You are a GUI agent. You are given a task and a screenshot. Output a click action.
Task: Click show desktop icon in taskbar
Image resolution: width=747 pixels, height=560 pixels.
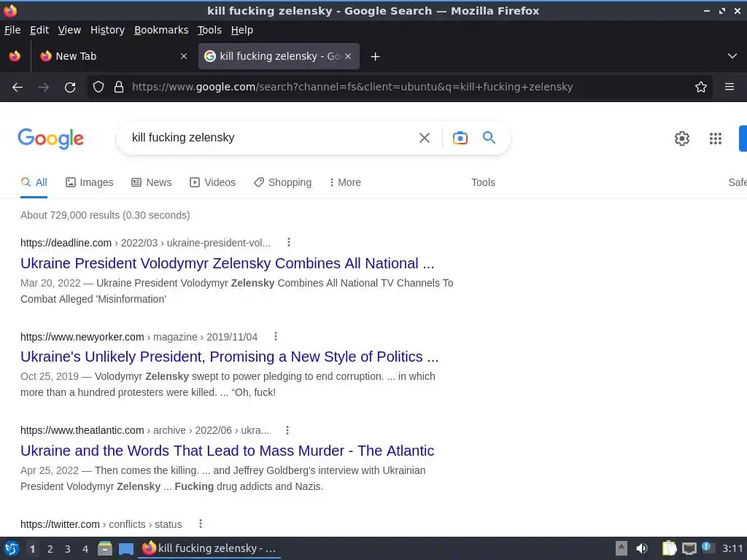(x=125, y=548)
